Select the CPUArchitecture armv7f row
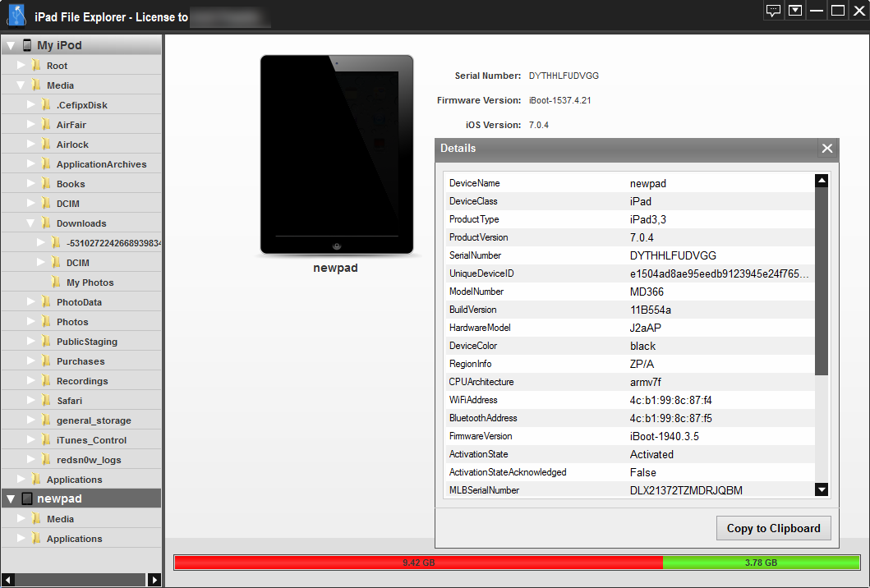This screenshot has width=870, height=588. 628,382
